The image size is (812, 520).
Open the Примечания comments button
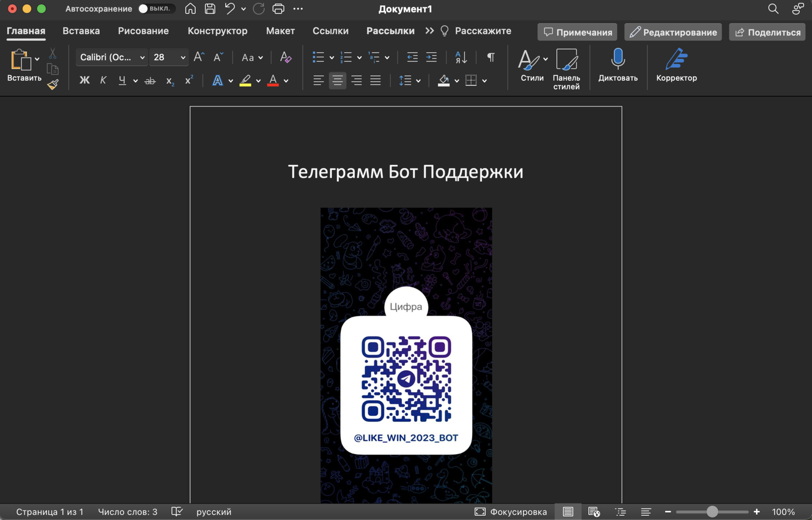[x=577, y=32]
